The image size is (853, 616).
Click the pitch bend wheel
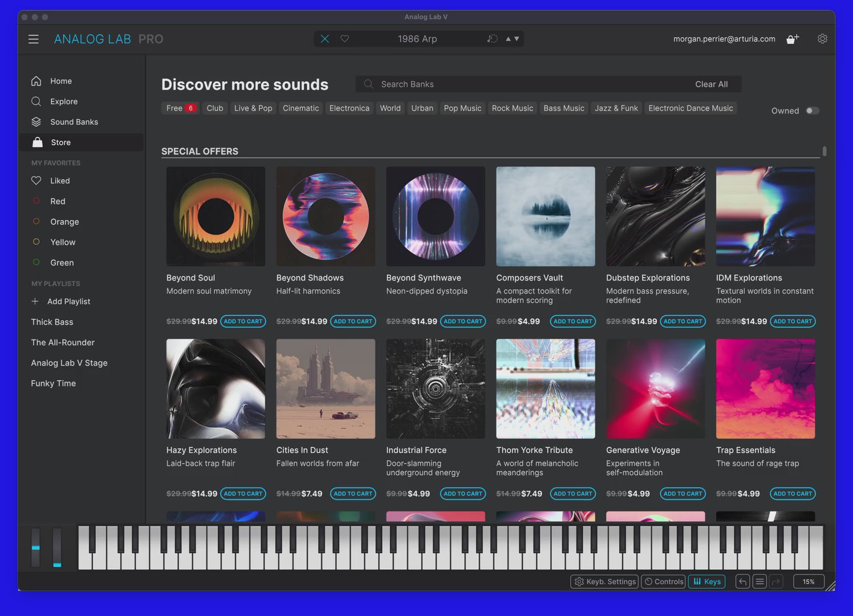coord(35,548)
